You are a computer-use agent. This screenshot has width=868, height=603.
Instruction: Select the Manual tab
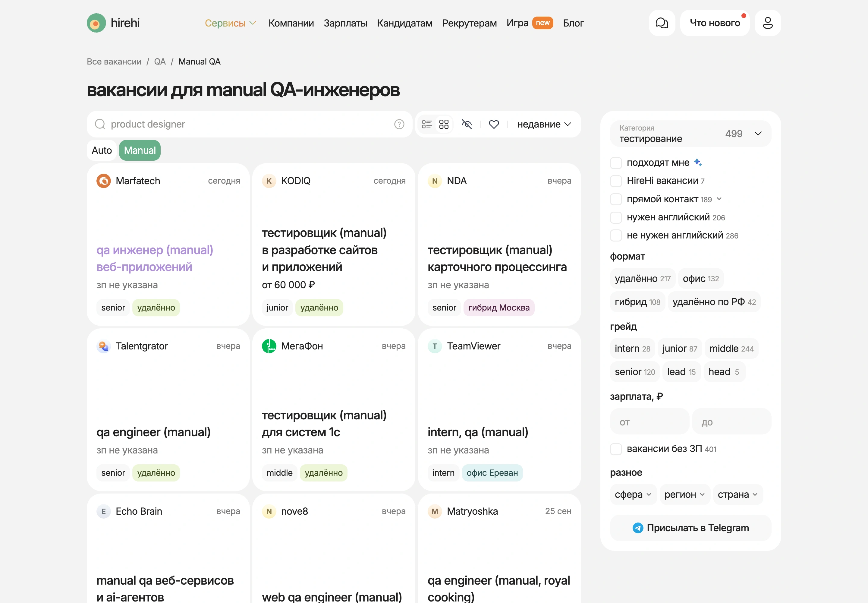tap(140, 150)
